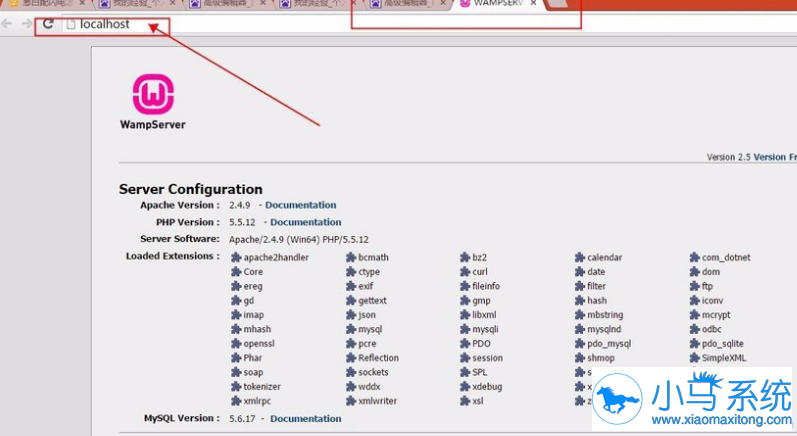The height and width of the screenshot is (436, 797).
Task: Click the com_dotnet extension icon
Action: (x=694, y=257)
